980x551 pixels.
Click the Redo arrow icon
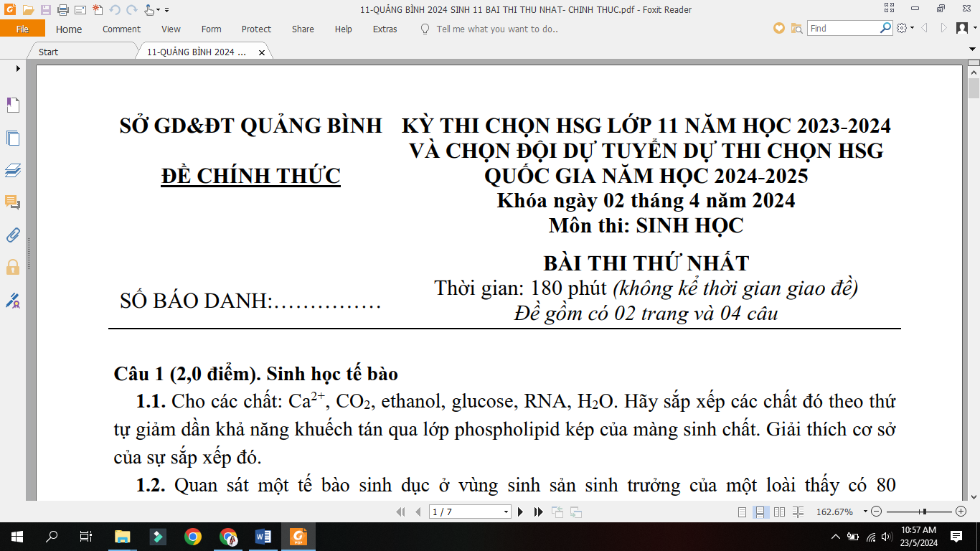(x=131, y=10)
